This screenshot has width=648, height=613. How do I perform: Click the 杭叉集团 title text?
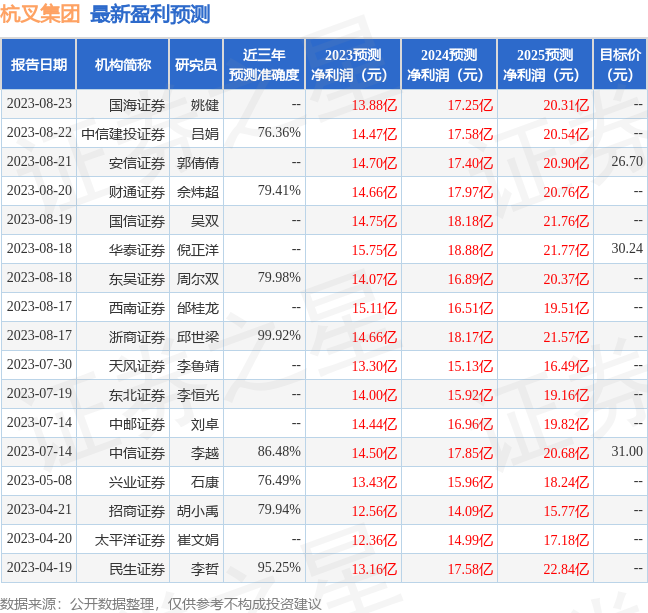(40, 14)
